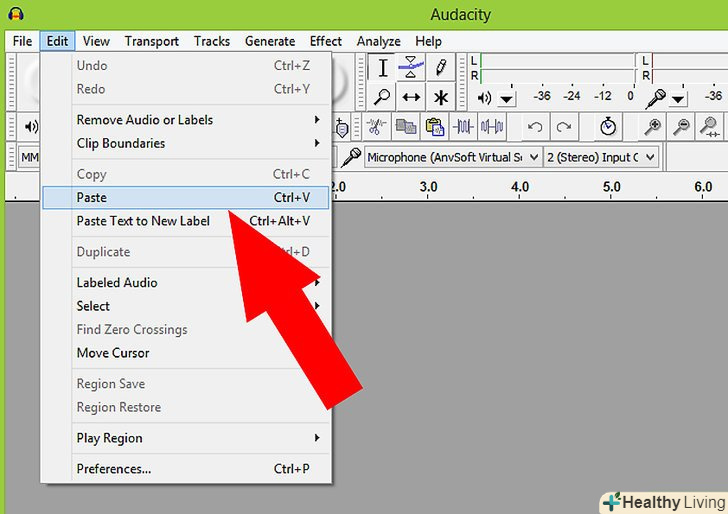Expand the Select submenu
Screen dimensions: 728x514
tap(186, 306)
